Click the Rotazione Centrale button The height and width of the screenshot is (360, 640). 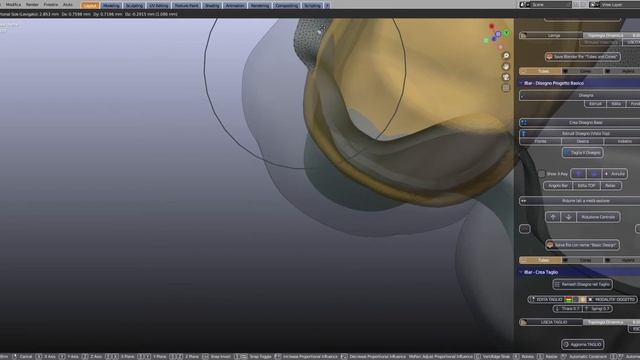(598, 217)
